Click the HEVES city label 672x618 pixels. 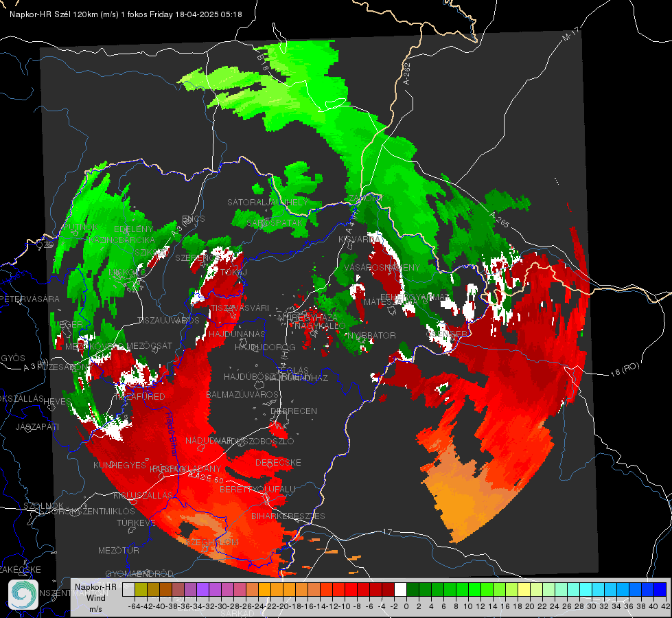pyautogui.click(x=58, y=402)
